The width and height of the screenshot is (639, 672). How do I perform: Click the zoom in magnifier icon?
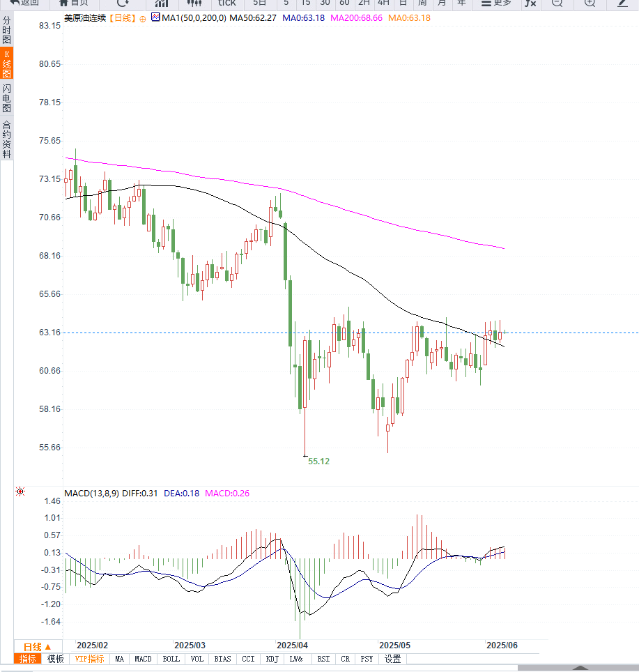pyautogui.click(x=590, y=3)
